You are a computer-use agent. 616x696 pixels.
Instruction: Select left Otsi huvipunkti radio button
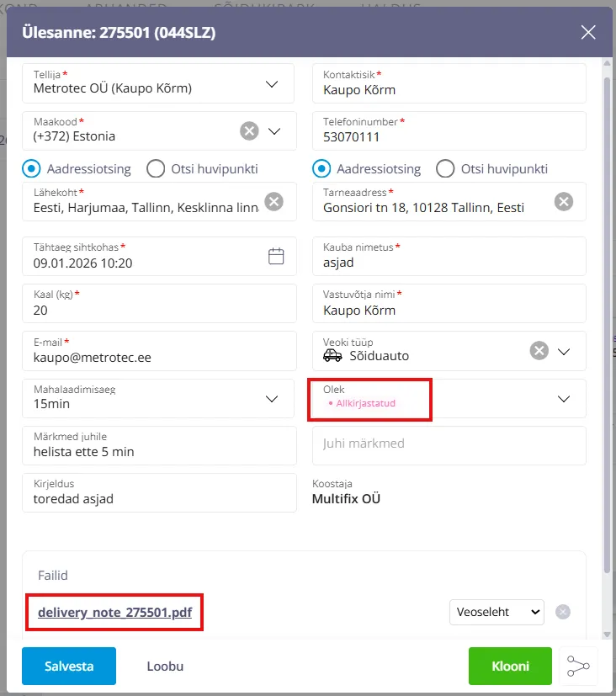point(156,168)
